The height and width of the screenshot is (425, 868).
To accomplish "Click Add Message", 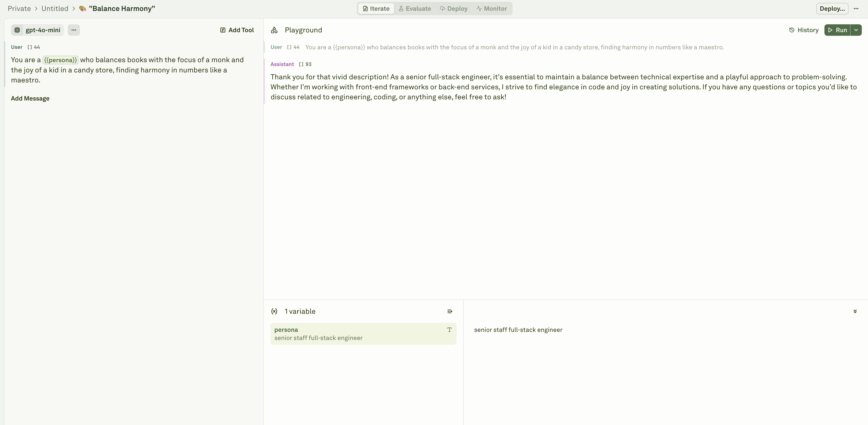I will (30, 98).
